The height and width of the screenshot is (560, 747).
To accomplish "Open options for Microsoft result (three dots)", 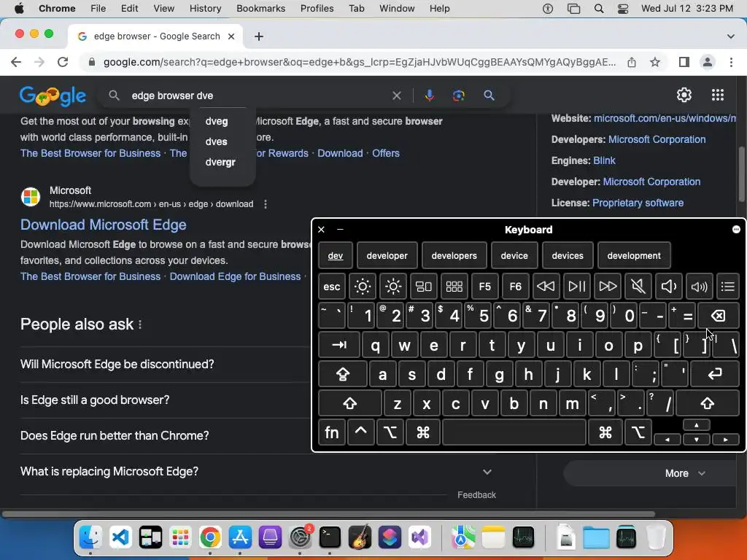I will coord(266,204).
